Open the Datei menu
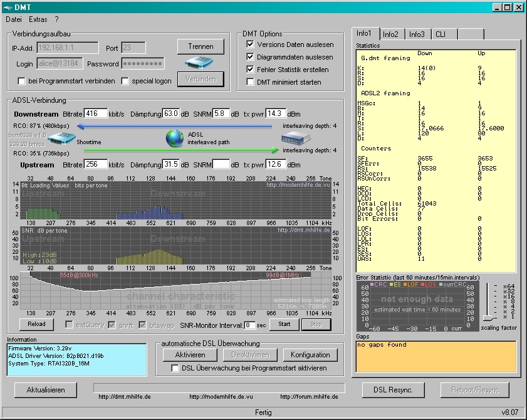Screen dimensions: 527x420 coord(14,19)
